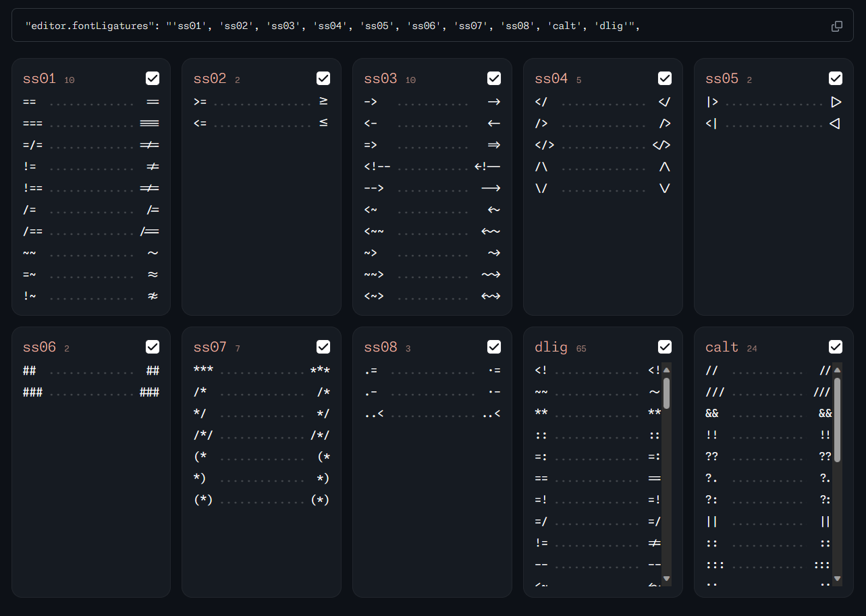
Task: Disable the ss02 checkbox
Action: pos(323,78)
